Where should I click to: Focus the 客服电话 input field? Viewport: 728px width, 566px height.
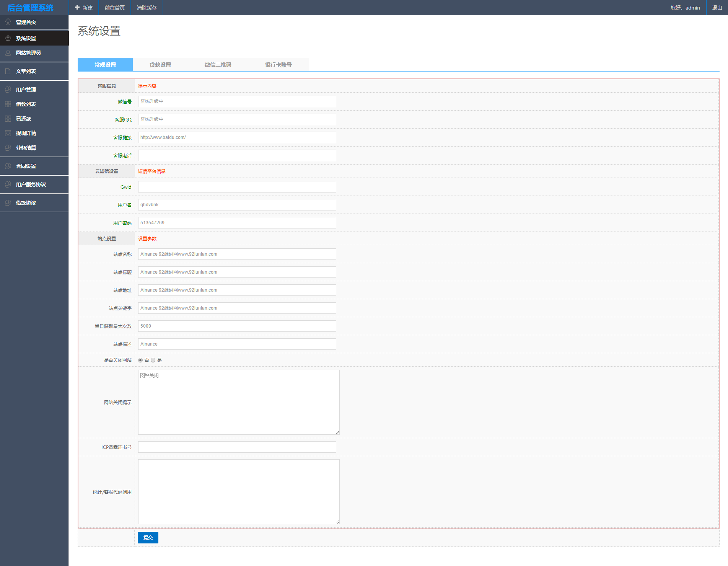pos(237,155)
